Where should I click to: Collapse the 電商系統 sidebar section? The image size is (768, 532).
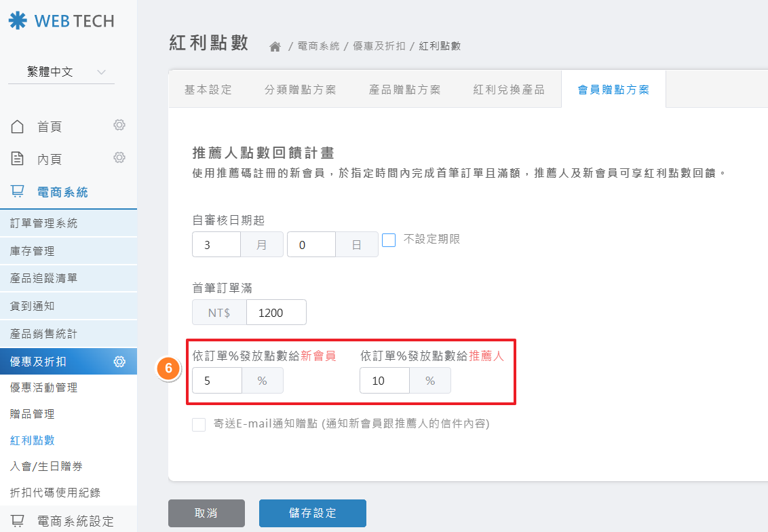(x=62, y=193)
